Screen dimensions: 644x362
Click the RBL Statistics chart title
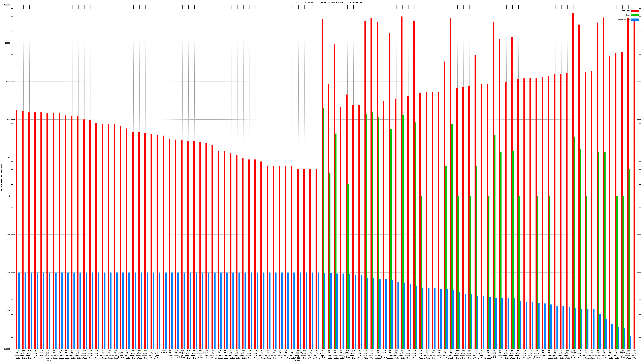point(325,2)
